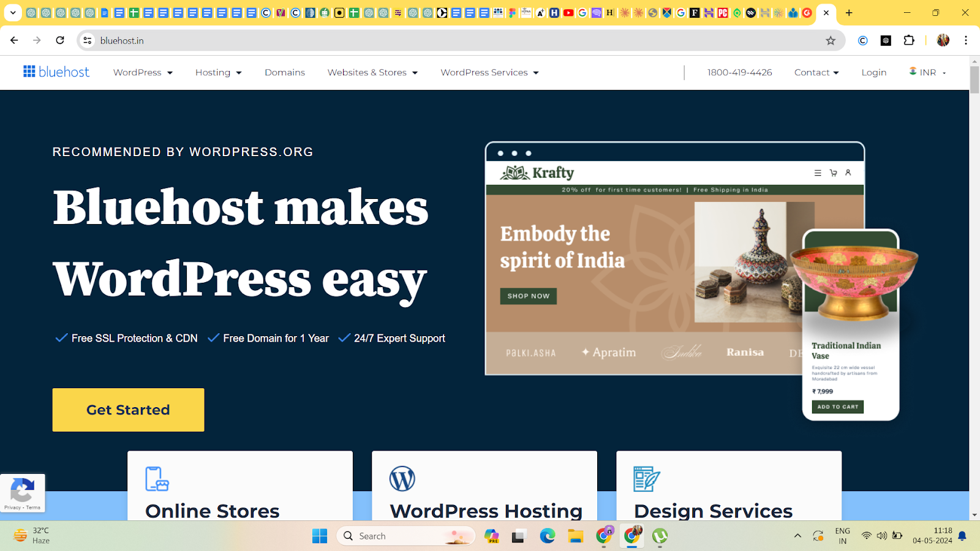This screenshot has height=551, width=980.
Task: Switch to the purple chat bubble tab
Action: (596, 13)
